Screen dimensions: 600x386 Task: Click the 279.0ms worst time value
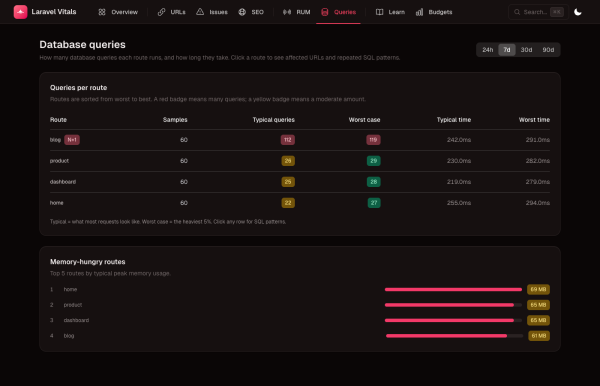[538, 182]
